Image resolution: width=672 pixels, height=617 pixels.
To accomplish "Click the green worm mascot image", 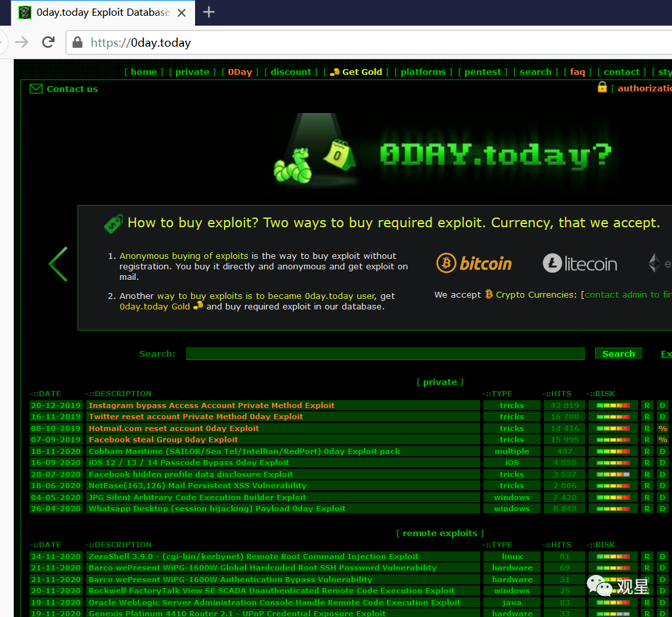I will coord(293,166).
